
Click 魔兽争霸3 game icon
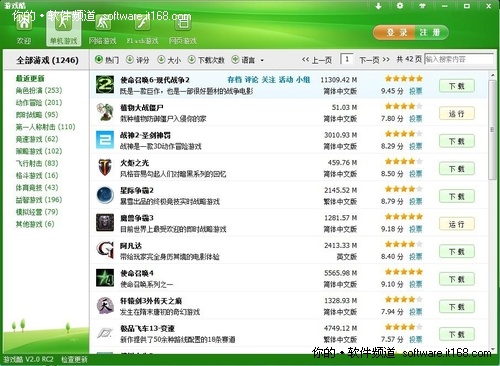105,223
